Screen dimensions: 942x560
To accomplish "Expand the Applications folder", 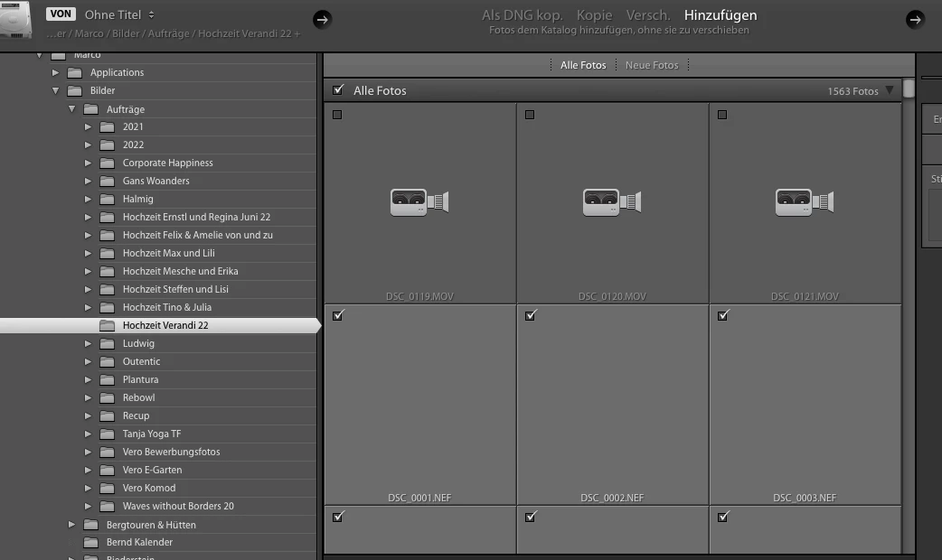I will pyautogui.click(x=55, y=72).
